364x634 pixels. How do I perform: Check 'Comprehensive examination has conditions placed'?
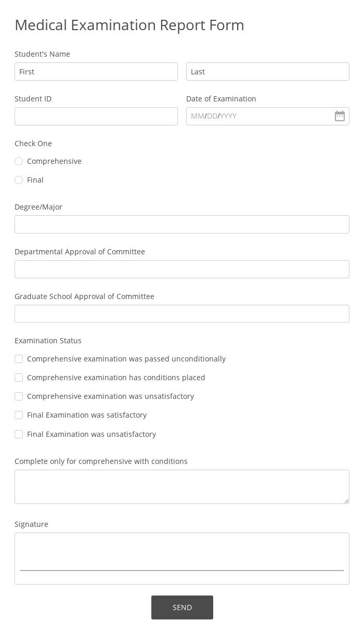tap(19, 378)
